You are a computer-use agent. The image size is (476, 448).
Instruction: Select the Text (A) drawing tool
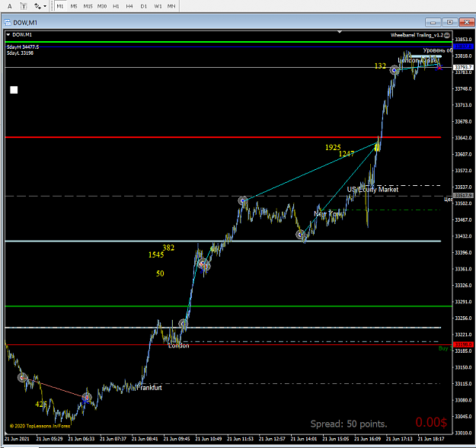[10, 6]
